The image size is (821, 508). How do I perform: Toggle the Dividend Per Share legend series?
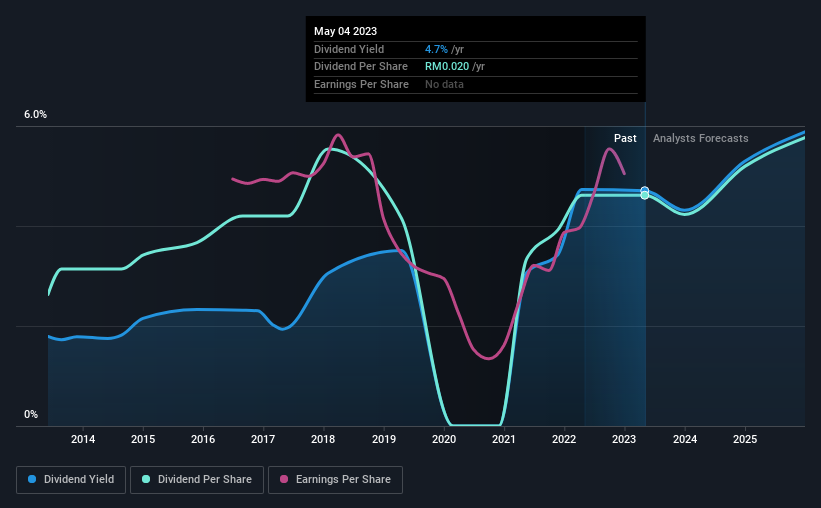(197, 480)
